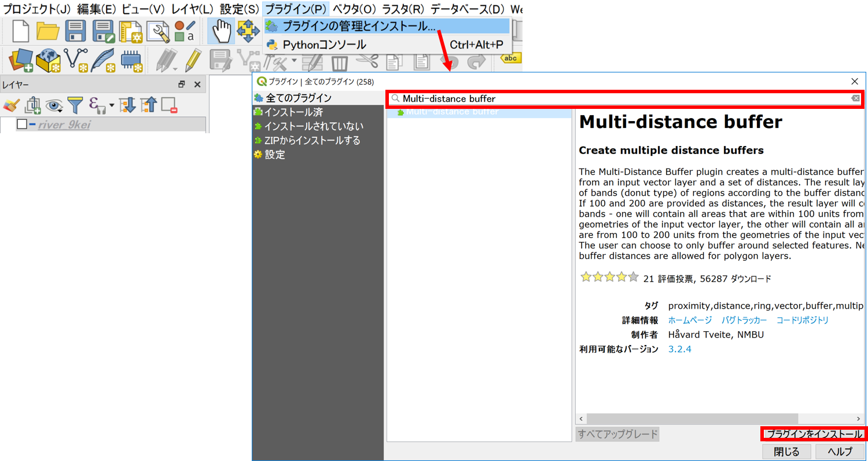
Task: Click Remove Layer icon in Layers panel
Action: tap(169, 105)
